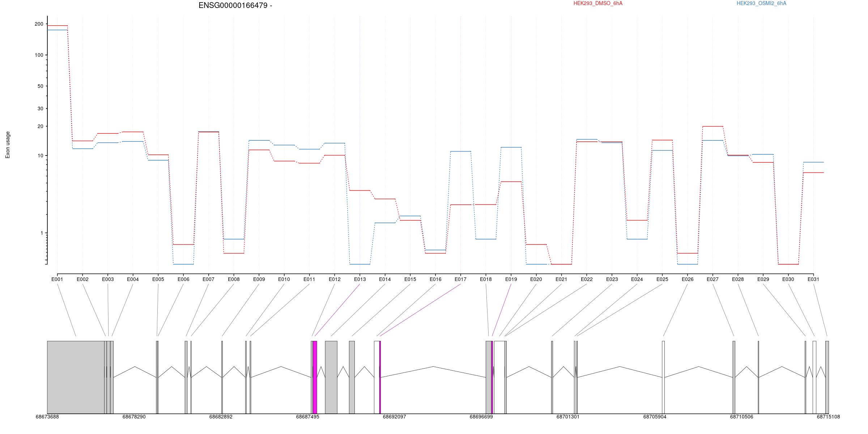Click exon label E007
Viewport: 868px width, 434px height.
(x=208, y=279)
